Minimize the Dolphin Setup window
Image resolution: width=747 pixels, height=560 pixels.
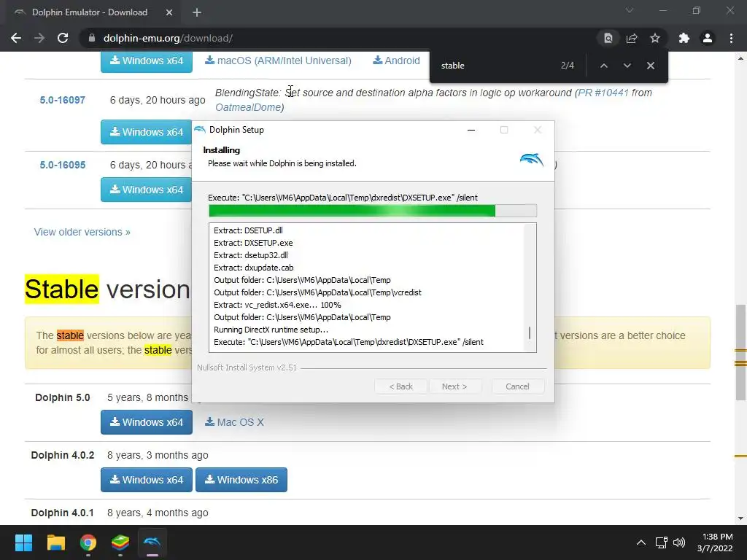tap(471, 130)
